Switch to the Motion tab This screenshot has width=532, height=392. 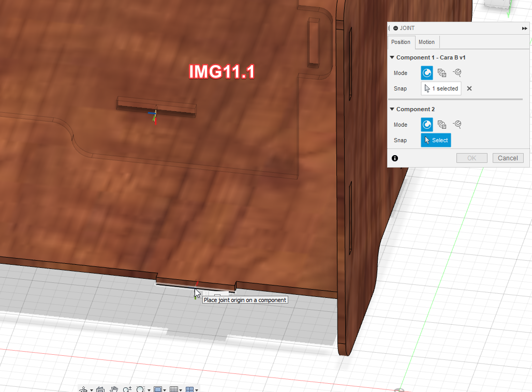[x=426, y=42]
